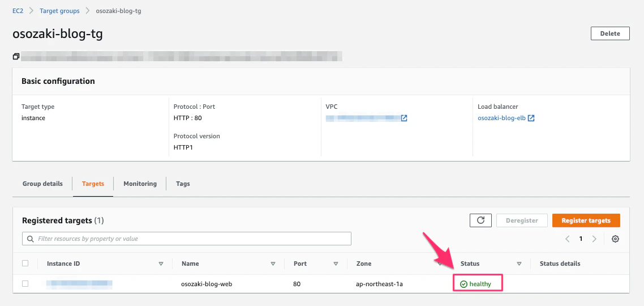Focus the filter resources search field

coord(187,239)
